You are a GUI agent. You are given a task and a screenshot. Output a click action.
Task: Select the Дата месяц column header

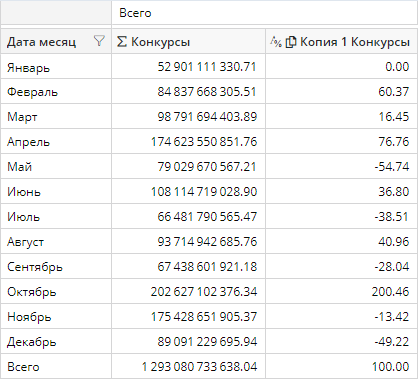click(x=56, y=41)
